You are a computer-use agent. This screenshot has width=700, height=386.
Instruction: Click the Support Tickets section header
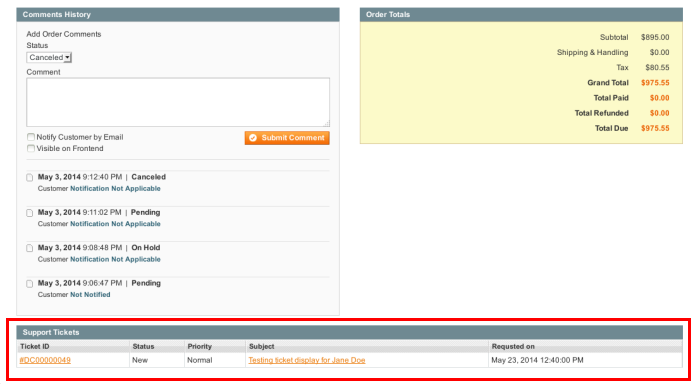pyautogui.click(x=350, y=332)
